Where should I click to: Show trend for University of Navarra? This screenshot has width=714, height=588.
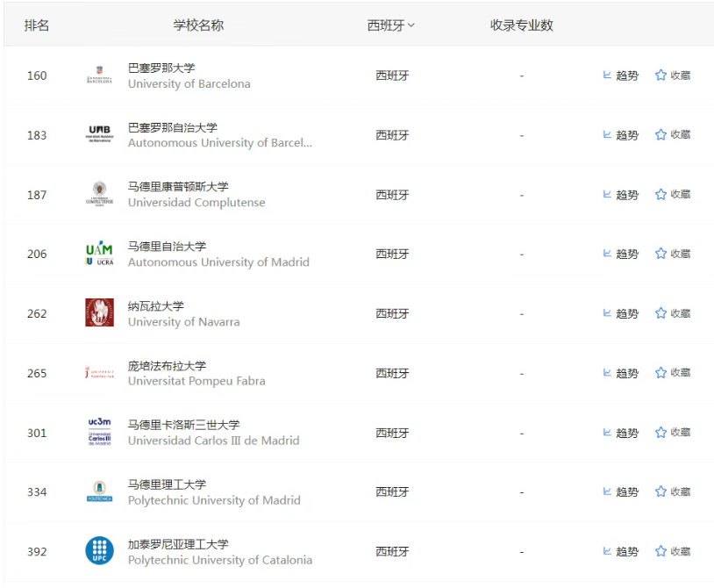(621, 314)
